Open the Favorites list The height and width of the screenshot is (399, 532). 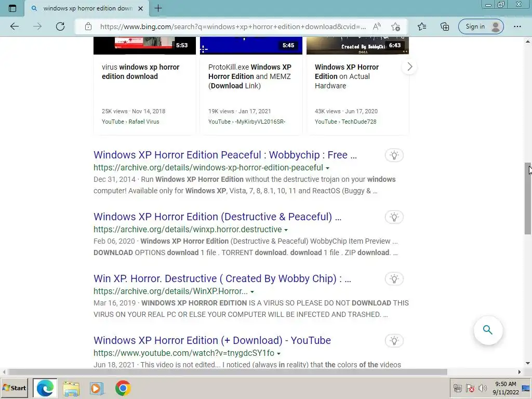point(422,26)
